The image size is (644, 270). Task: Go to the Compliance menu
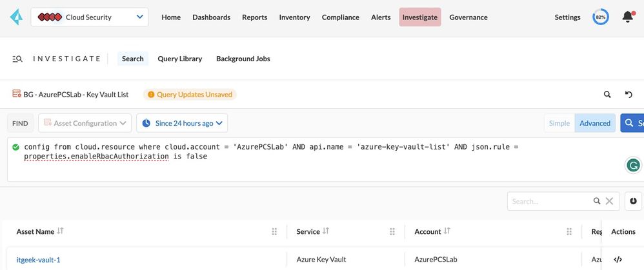pos(340,17)
